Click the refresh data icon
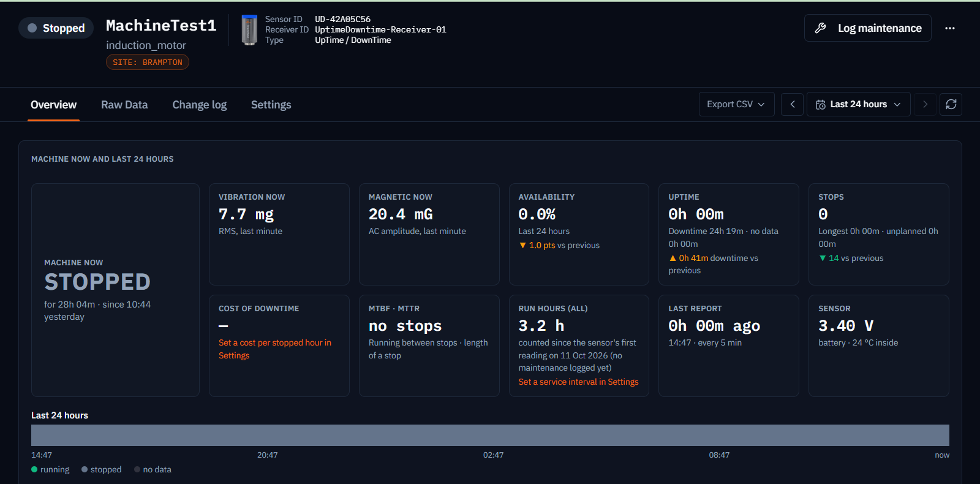 (951, 104)
